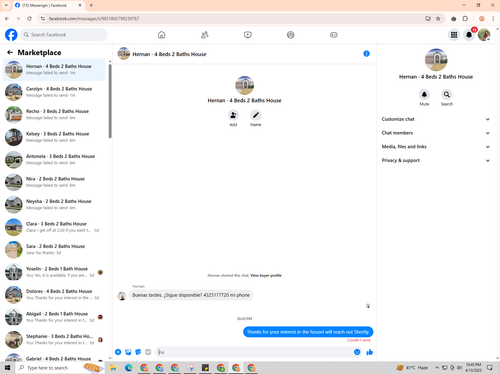500x374 pixels.
Task: Click the Search Facebook input field
Action: (64, 35)
